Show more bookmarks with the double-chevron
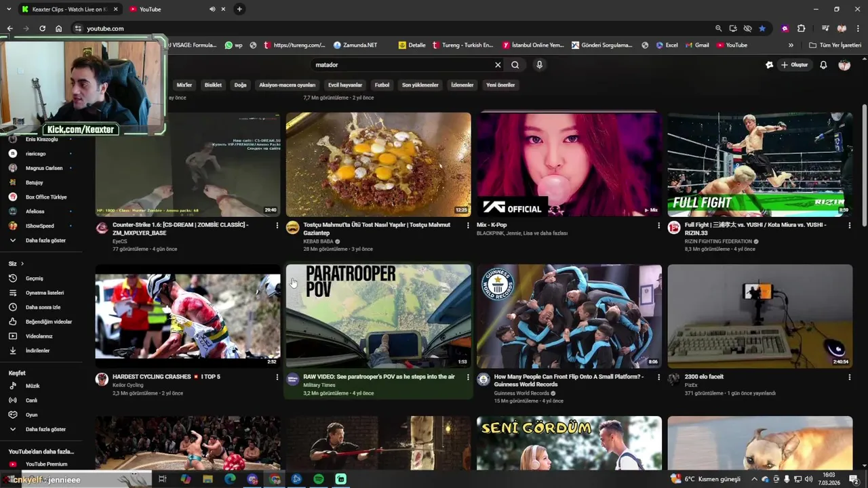This screenshot has height=488, width=868. click(x=791, y=45)
